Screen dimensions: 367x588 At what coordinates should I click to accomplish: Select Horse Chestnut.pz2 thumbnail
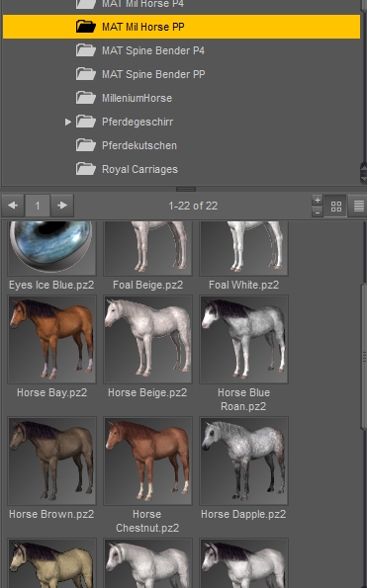[147, 461]
